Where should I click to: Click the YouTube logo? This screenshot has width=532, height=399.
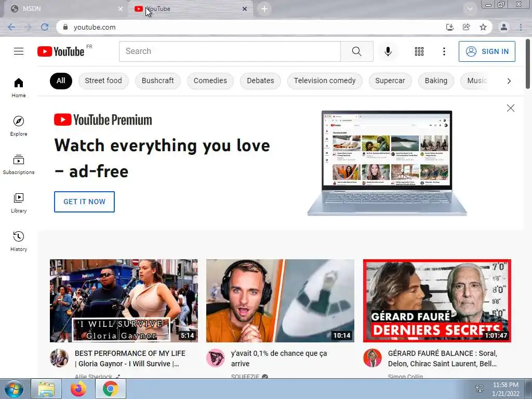tap(61, 51)
